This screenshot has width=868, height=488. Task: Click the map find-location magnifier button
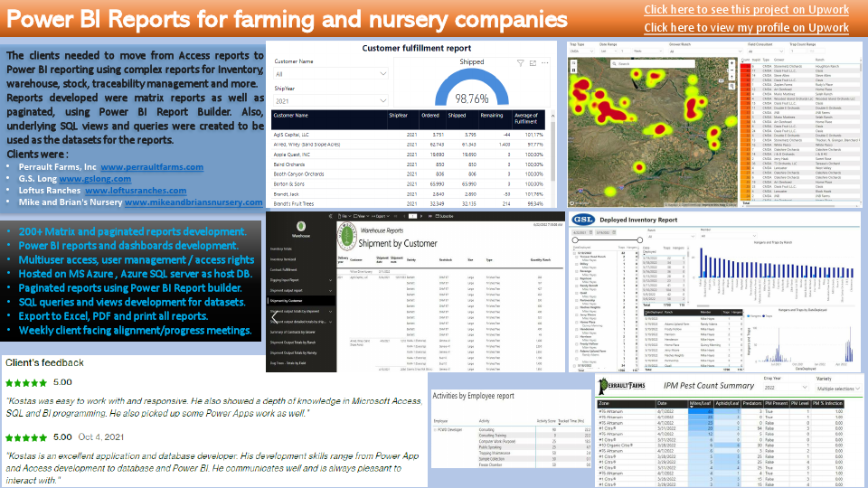(x=731, y=87)
